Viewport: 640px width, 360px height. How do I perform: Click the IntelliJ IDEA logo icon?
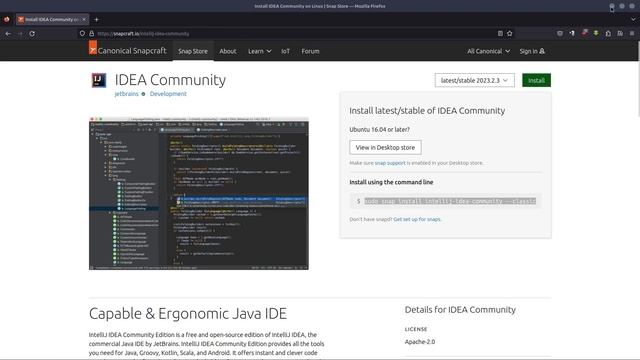point(99,80)
